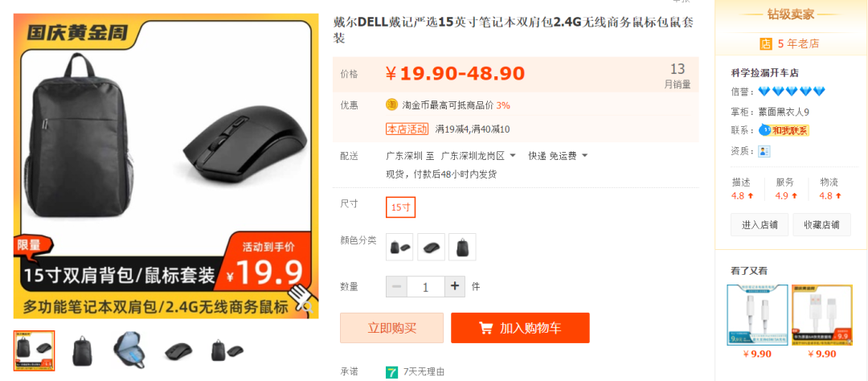Select the 15寸 size option
The image size is (868, 381).
tap(400, 207)
